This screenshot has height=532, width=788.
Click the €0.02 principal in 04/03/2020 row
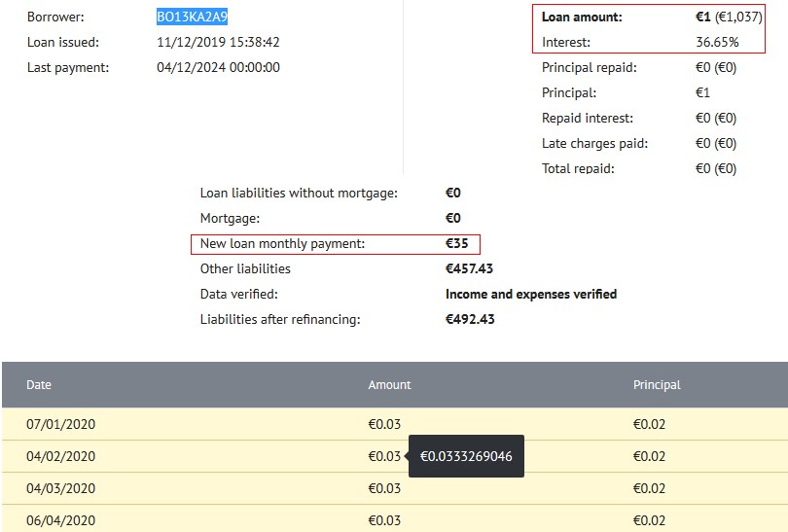pos(649,488)
